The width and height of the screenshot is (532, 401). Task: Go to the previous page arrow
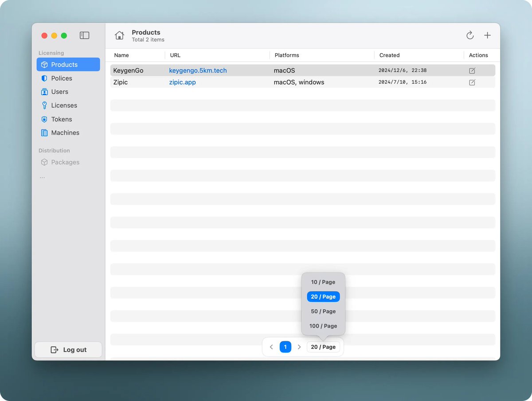point(271,347)
